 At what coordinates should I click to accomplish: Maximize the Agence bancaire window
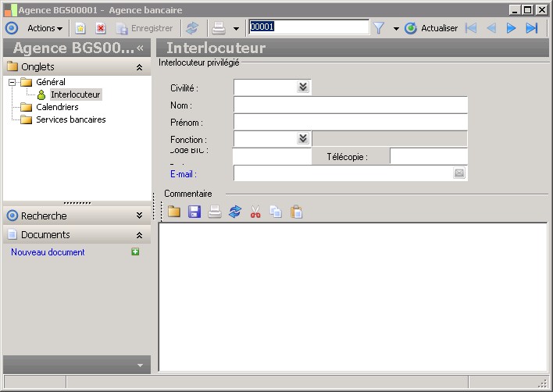click(528, 10)
